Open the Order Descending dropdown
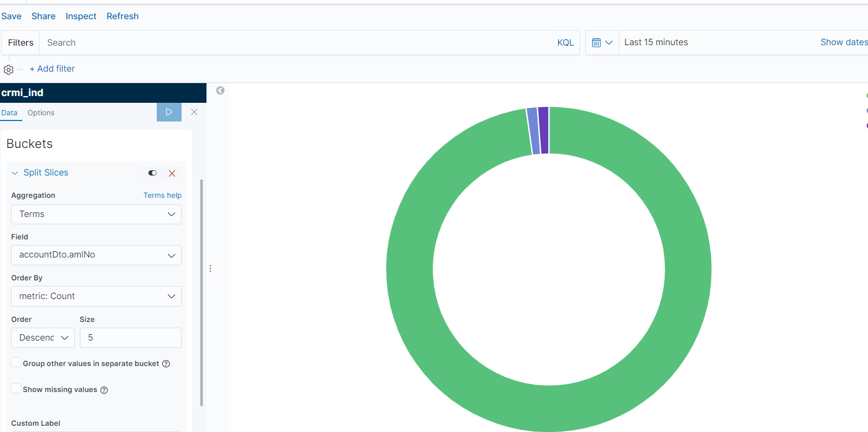This screenshot has width=868, height=432. click(x=43, y=337)
